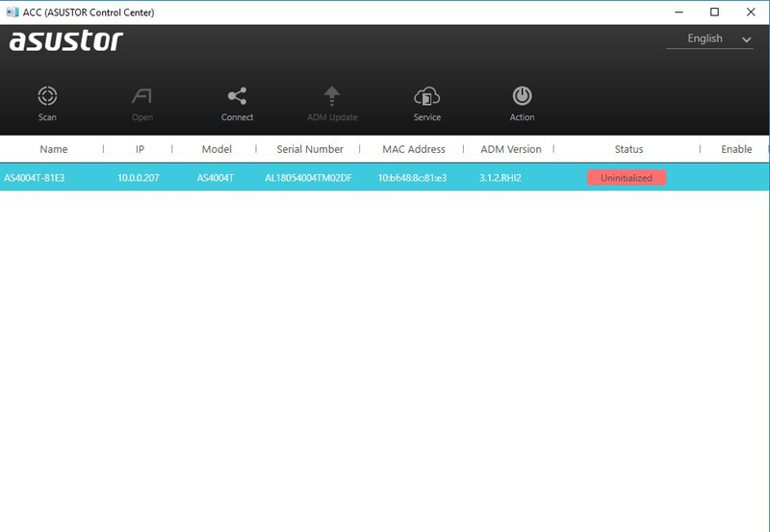The image size is (770, 532).
Task: Sort by Serial Number column header
Action: [310, 149]
